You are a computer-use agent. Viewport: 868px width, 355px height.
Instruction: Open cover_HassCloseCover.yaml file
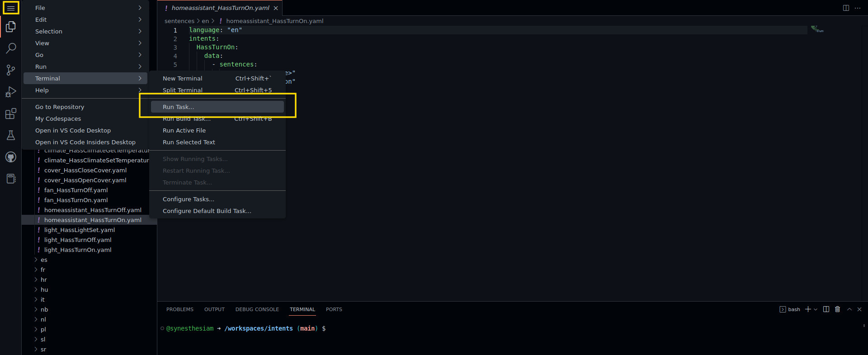pyautogui.click(x=85, y=170)
